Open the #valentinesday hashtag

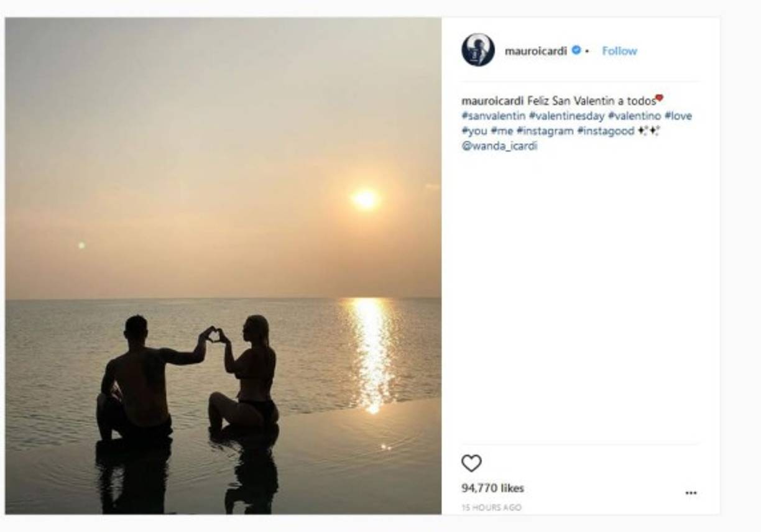point(566,116)
